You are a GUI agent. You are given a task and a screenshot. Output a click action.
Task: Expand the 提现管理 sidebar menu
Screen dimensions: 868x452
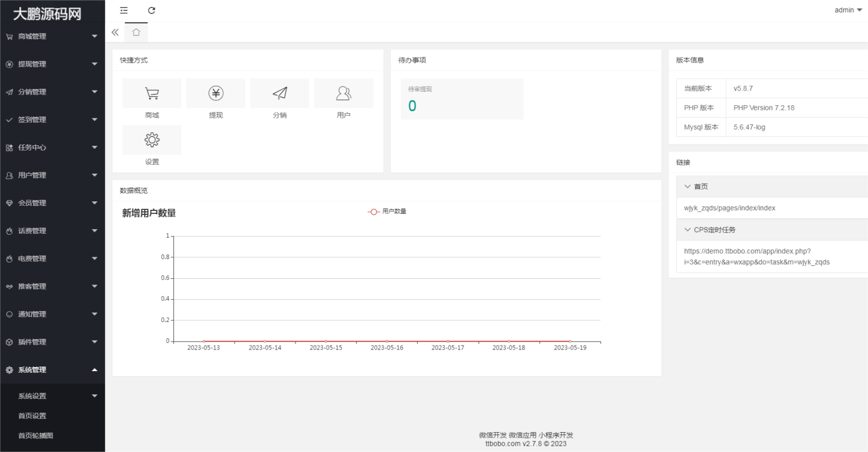tap(52, 64)
